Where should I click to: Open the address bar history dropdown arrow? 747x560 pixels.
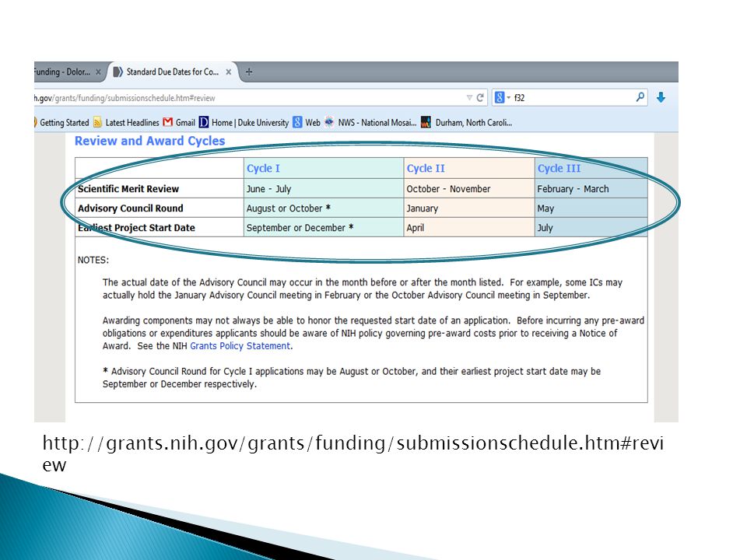coord(469,98)
